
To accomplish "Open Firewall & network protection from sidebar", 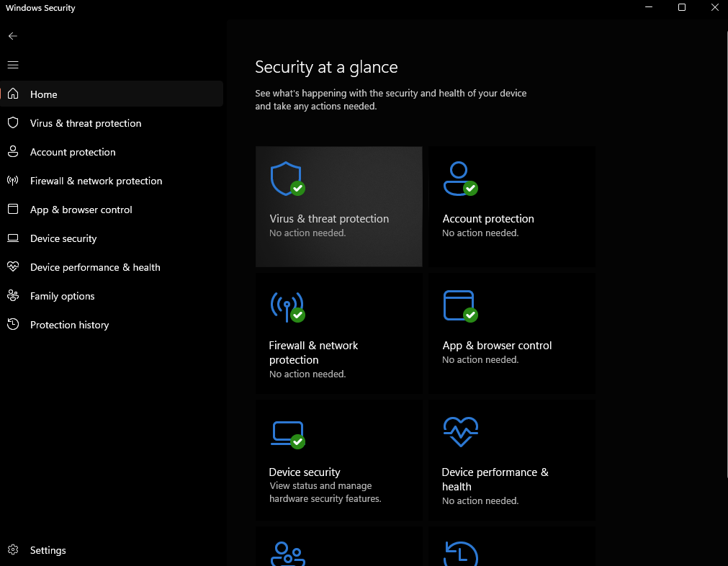I will tap(96, 181).
